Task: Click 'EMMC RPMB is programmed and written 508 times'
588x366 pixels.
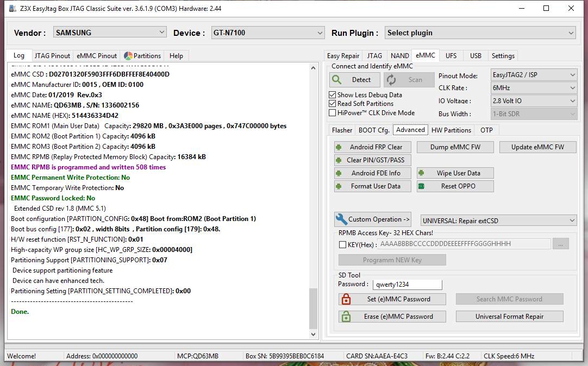Action: [x=88, y=167]
